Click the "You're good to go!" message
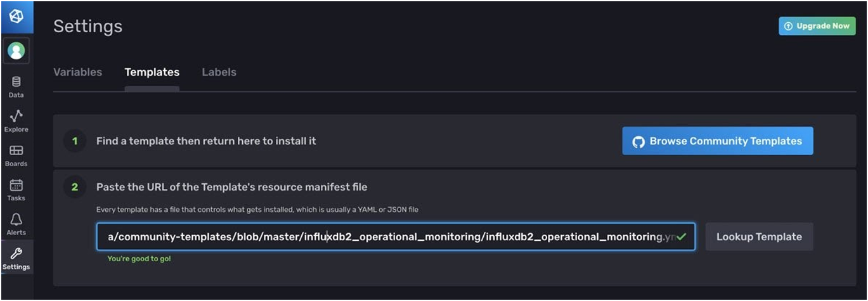The width and height of the screenshot is (868, 301). [x=139, y=259]
